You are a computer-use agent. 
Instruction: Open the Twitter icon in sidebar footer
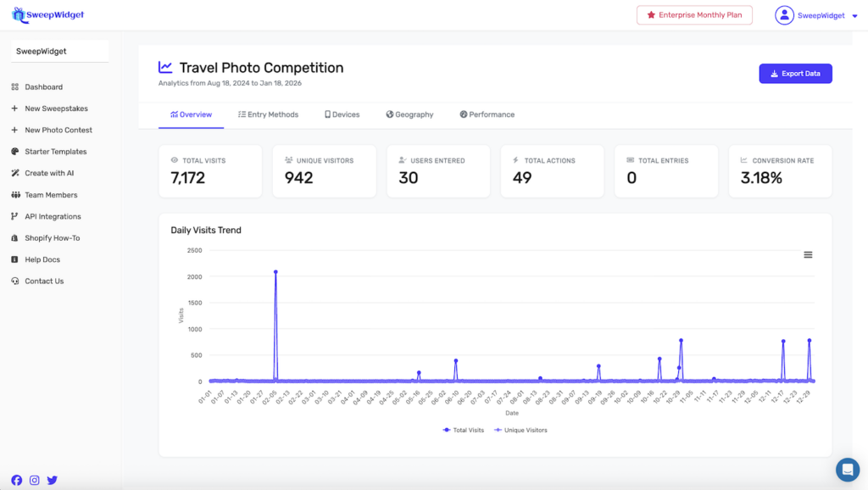click(53, 480)
